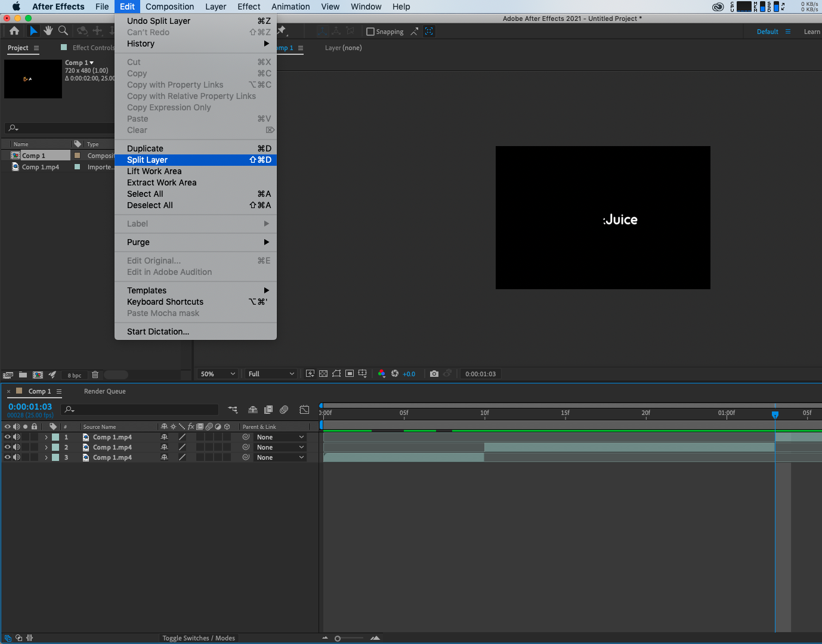Click the Default workspace link
The width and height of the screenshot is (822, 644).
click(767, 32)
